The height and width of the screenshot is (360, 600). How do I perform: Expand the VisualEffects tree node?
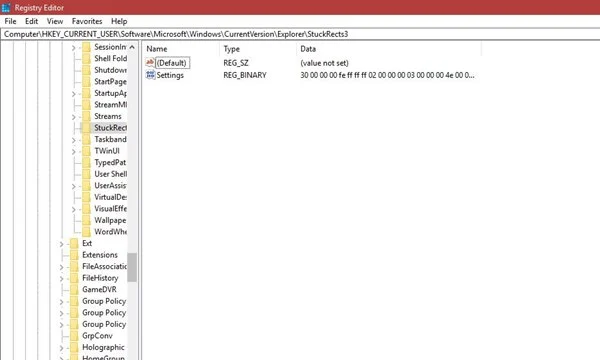click(x=73, y=209)
